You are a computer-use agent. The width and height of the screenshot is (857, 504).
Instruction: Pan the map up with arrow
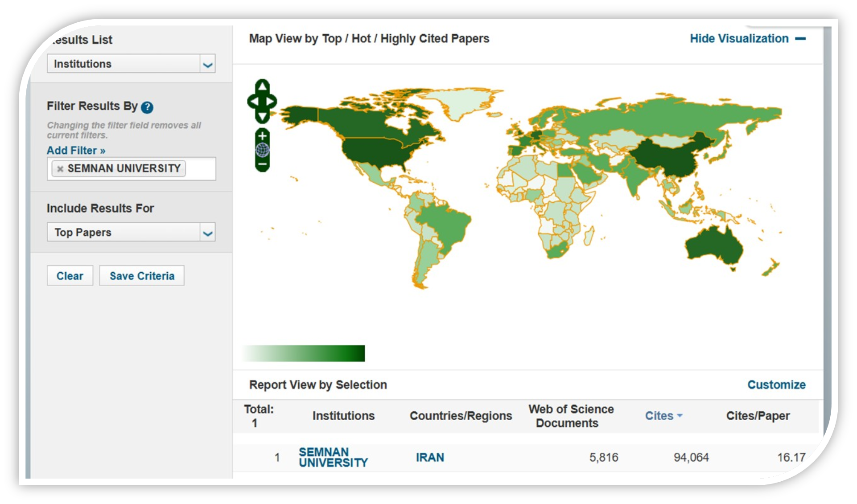[x=262, y=86]
